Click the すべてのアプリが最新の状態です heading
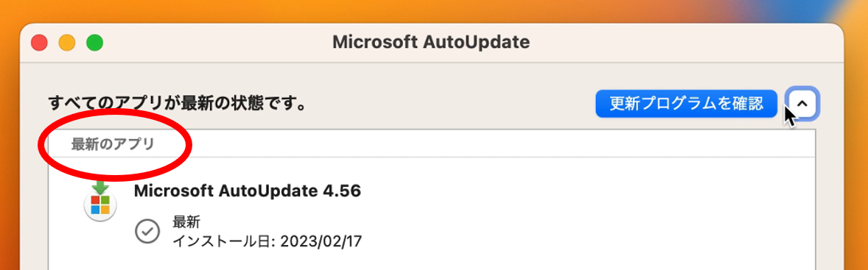Viewport: 868px width, 270px height. [x=177, y=103]
